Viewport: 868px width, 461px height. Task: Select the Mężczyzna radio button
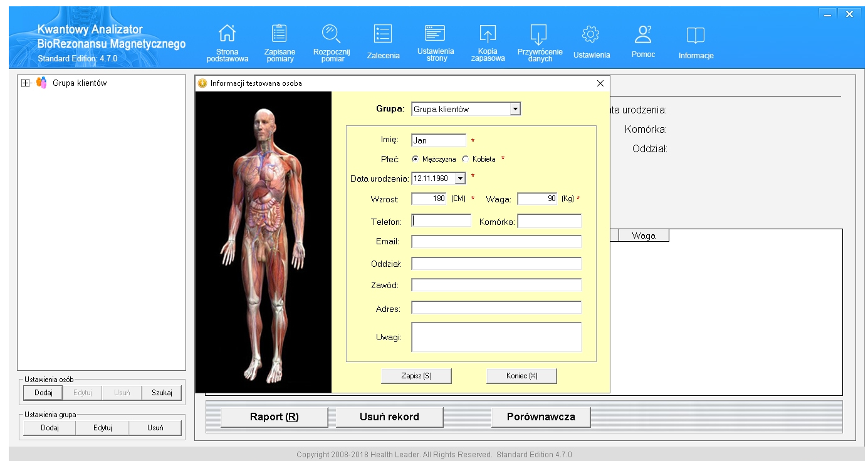(x=416, y=159)
